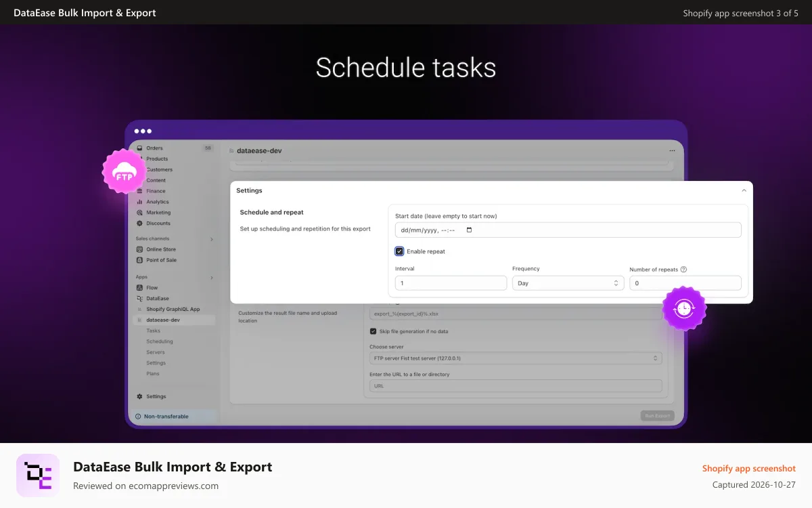Open the Frequency dropdown set to Day

coord(568,283)
